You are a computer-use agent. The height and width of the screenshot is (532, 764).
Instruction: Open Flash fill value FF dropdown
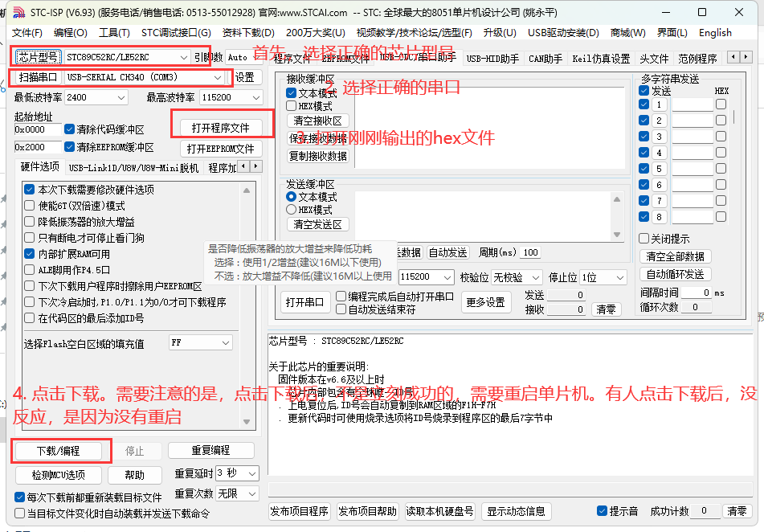coord(200,343)
